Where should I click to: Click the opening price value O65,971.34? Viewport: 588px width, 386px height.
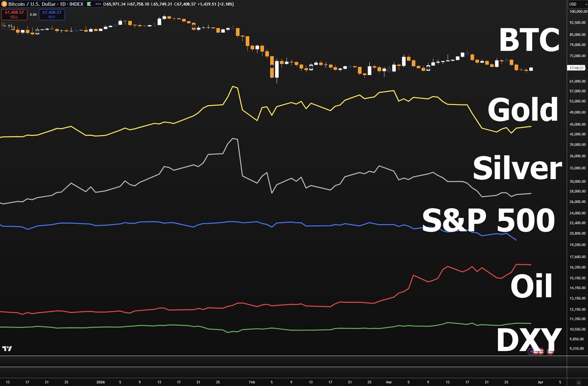click(115, 4)
